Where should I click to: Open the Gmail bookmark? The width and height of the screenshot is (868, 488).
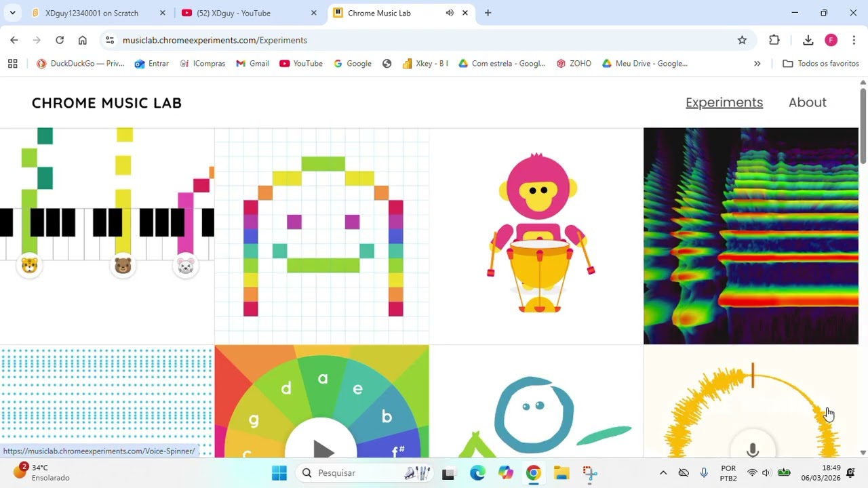pyautogui.click(x=252, y=64)
